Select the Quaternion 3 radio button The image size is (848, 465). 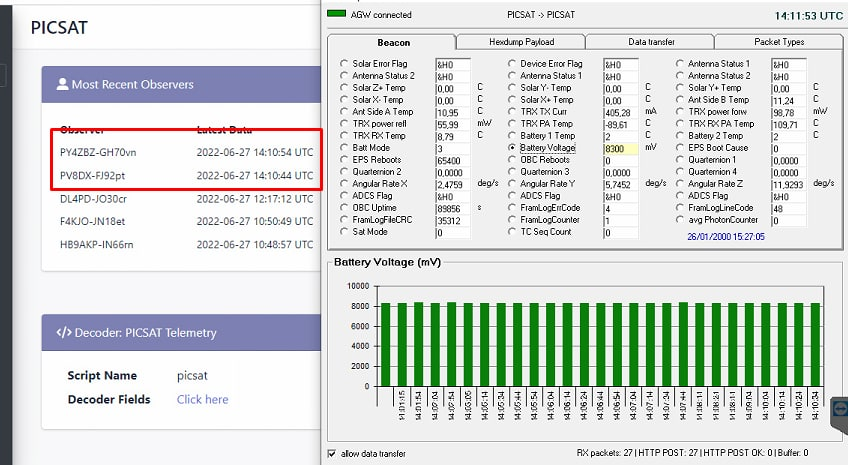[x=512, y=171]
